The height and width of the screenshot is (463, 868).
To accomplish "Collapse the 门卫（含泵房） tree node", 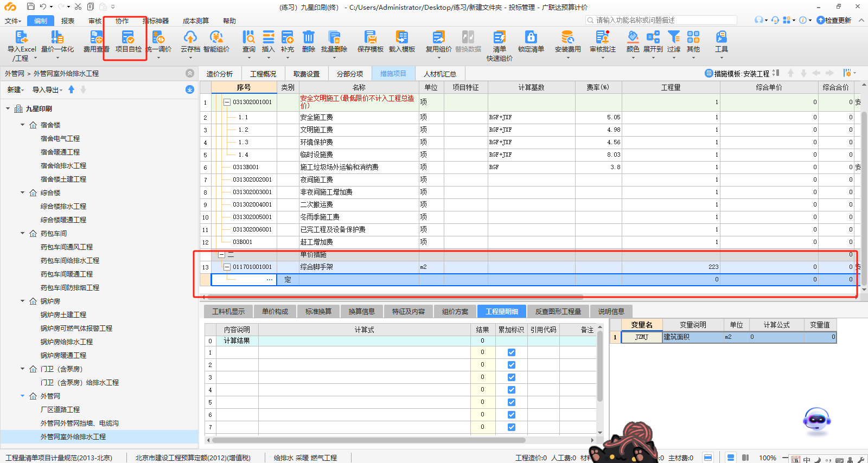I will click(x=23, y=369).
